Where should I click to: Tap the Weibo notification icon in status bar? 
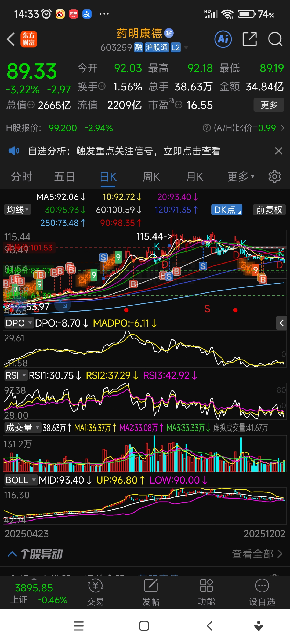60,14
